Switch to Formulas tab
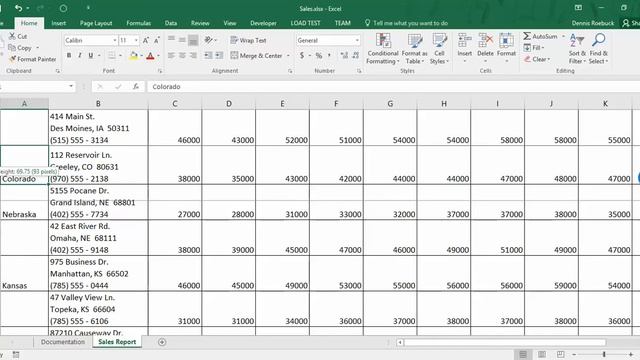The image size is (640, 360). [x=138, y=23]
